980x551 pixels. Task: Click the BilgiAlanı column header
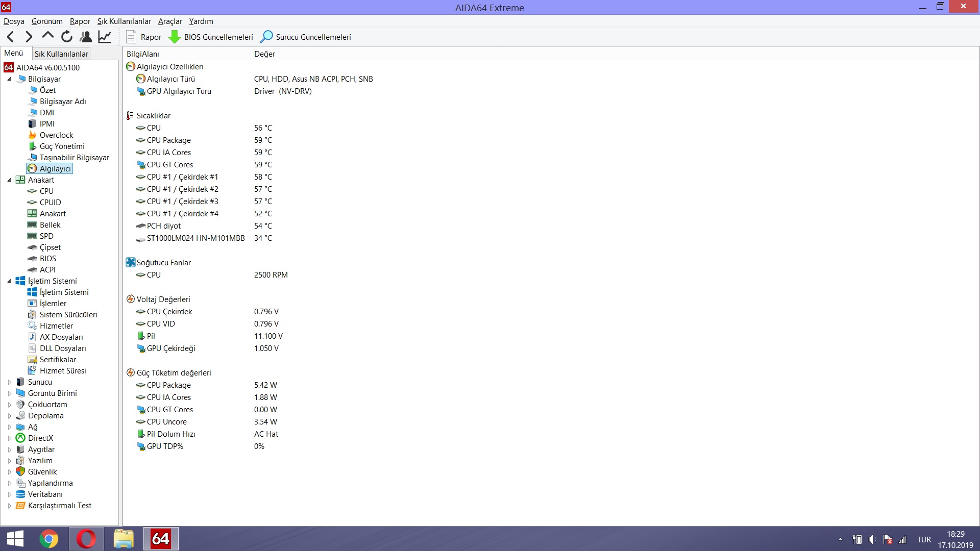187,54
